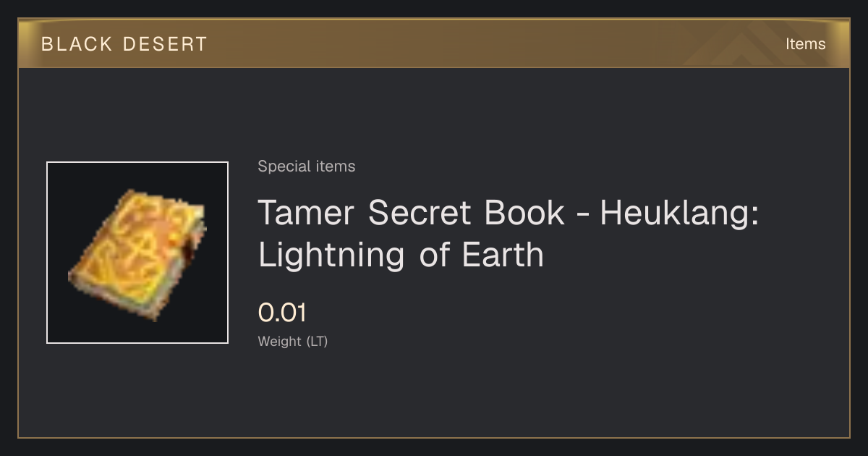This screenshot has width=868, height=456.
Task: Click the word Lightning in the title
Action: pos(331,255)
